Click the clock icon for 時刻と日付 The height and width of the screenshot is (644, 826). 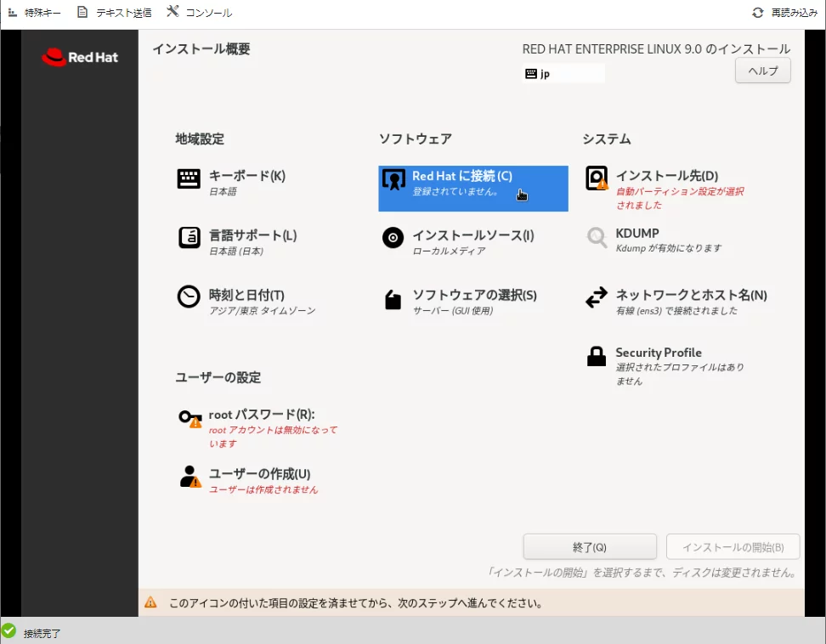(x=189, y=297)
